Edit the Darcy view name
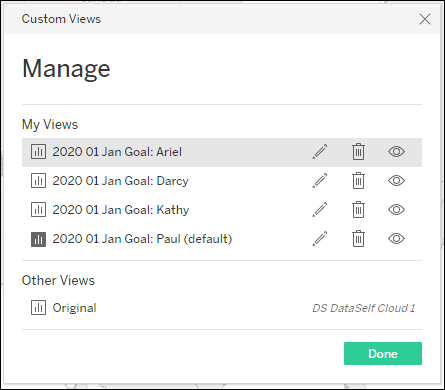Viewport: 445px width, 390px height. pos(320,181)
